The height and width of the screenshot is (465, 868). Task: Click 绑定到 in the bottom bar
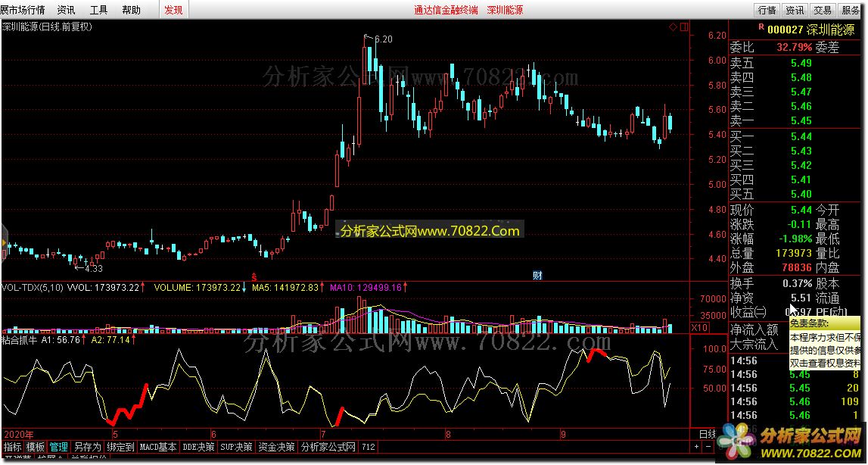click(120, 447)
